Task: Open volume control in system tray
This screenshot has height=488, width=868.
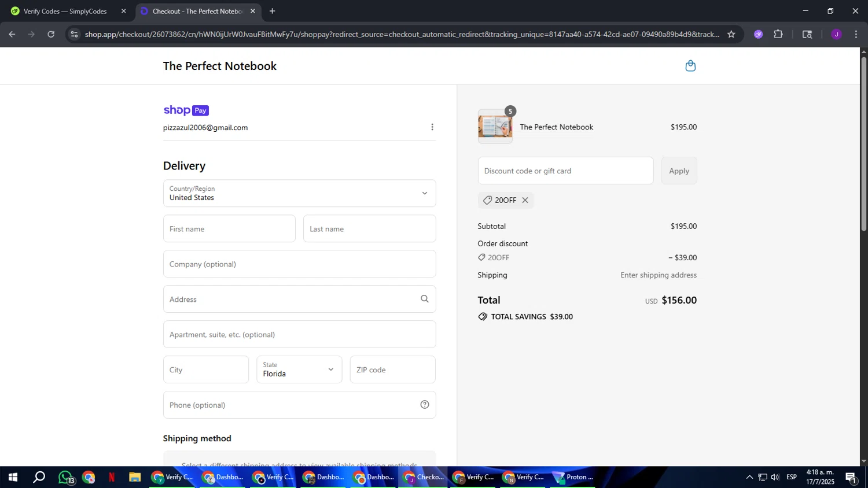Action: pyautogui.click(x=775, y=477)
